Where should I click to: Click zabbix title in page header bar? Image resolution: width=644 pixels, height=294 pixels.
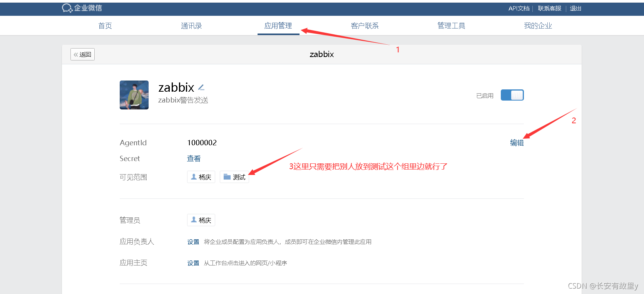322,54
